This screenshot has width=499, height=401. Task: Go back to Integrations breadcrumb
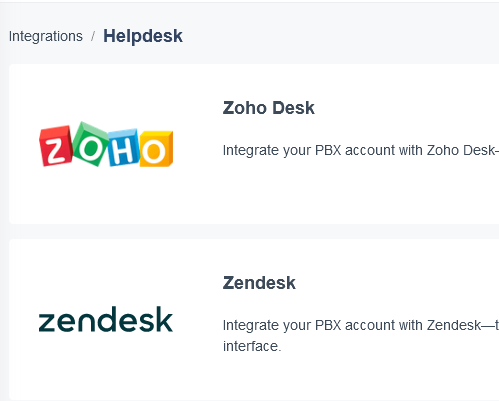(x=46, y=36)
